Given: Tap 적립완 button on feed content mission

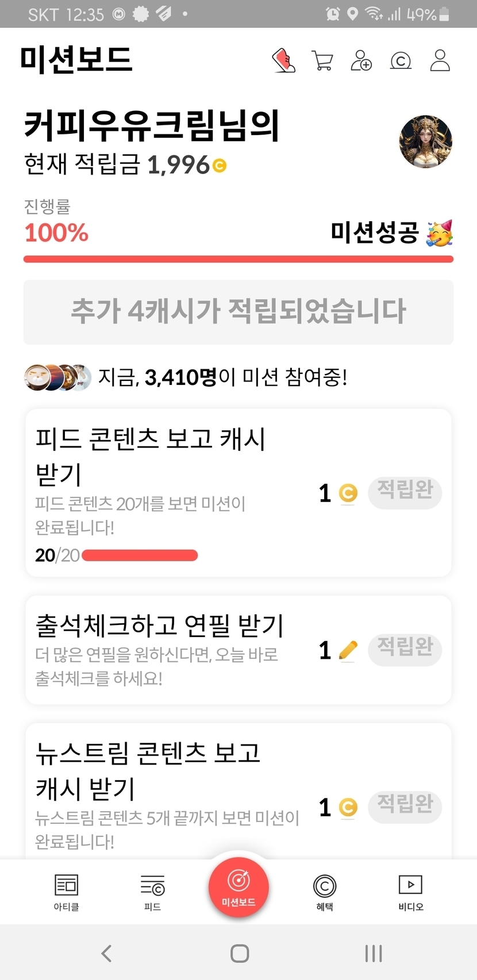Looking at the screenshot, I should pyautogui.click(x=405, y=492).
